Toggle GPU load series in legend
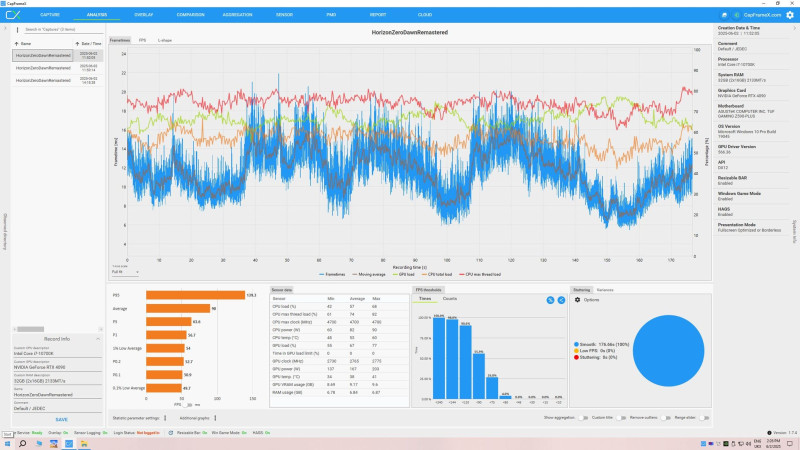 point(404,274)
